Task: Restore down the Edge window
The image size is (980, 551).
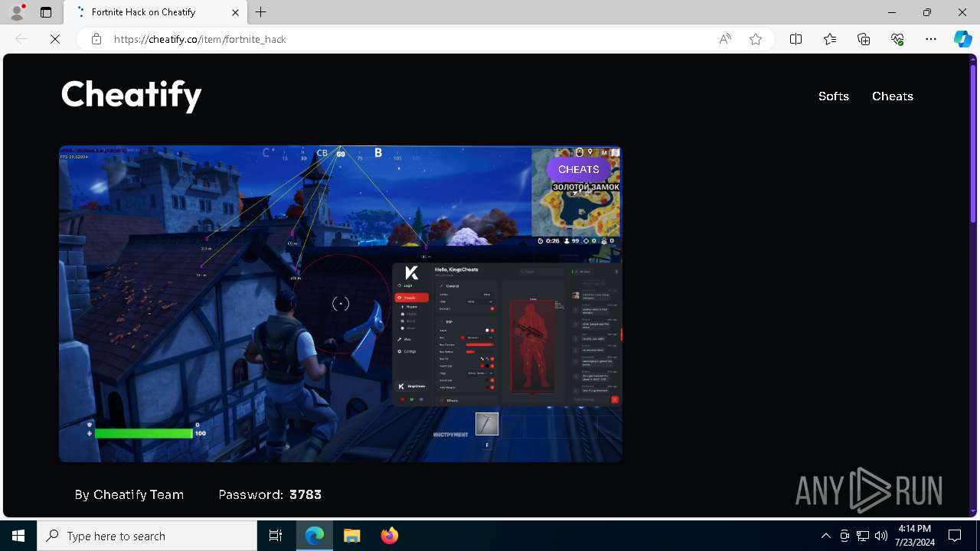Action: point(927,12)
